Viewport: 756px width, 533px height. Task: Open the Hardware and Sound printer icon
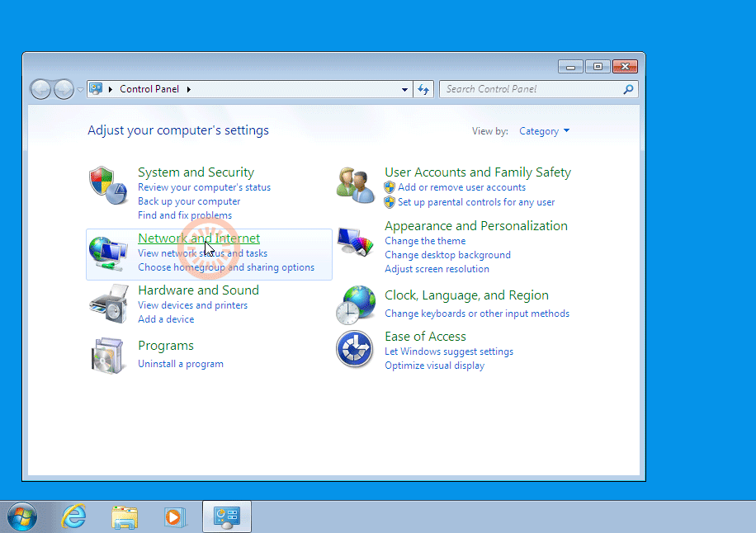click(x=109, y=304)
